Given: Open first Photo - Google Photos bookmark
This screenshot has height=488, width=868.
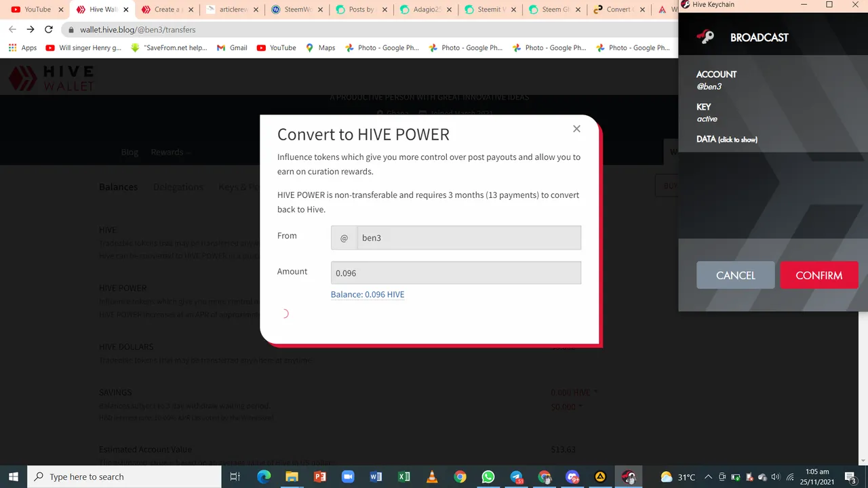Looking at the screenshot, I should [382, 47].
